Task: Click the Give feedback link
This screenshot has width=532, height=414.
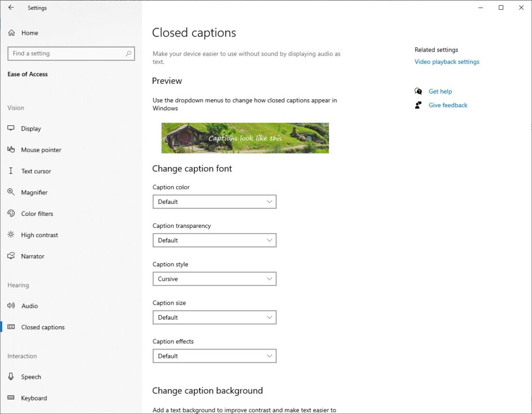Action: coord(448,105)
